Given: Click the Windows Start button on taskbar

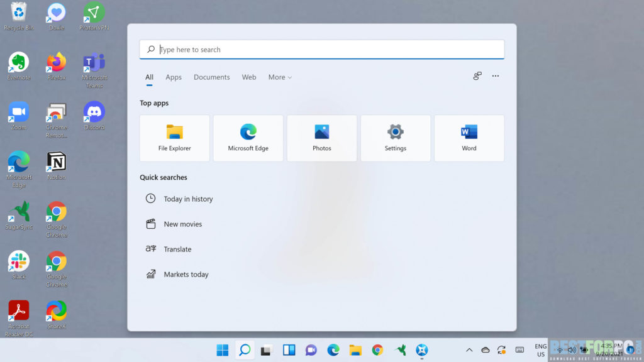Looking at the screenshot, I should 222,350.
